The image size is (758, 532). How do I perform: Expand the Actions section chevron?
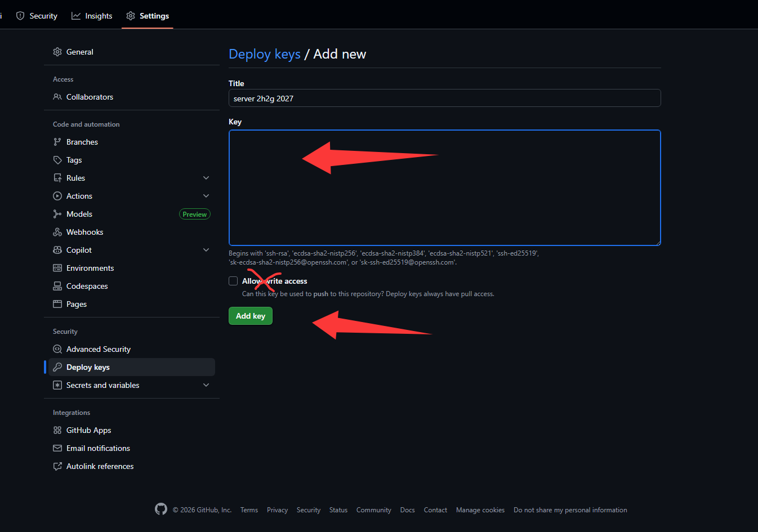click(x=206, y=196)
